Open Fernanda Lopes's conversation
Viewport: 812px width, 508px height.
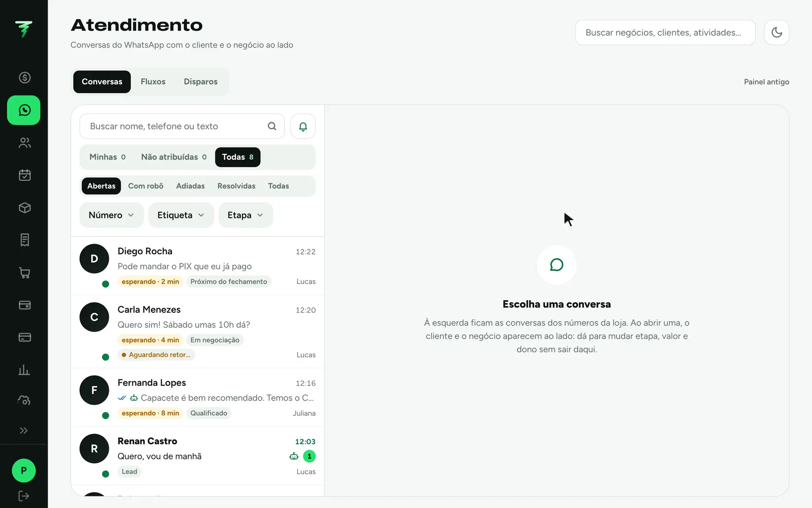tap(198, 397)
